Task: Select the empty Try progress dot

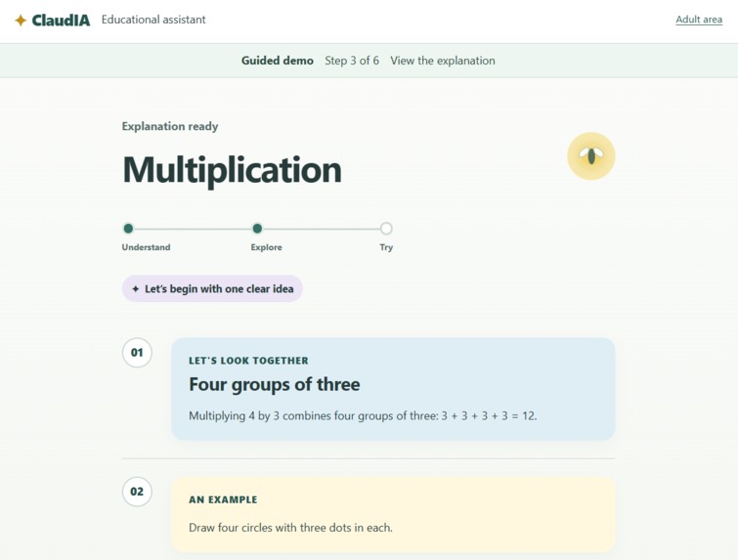Action: pyautogui.click(x=386, y=229)
